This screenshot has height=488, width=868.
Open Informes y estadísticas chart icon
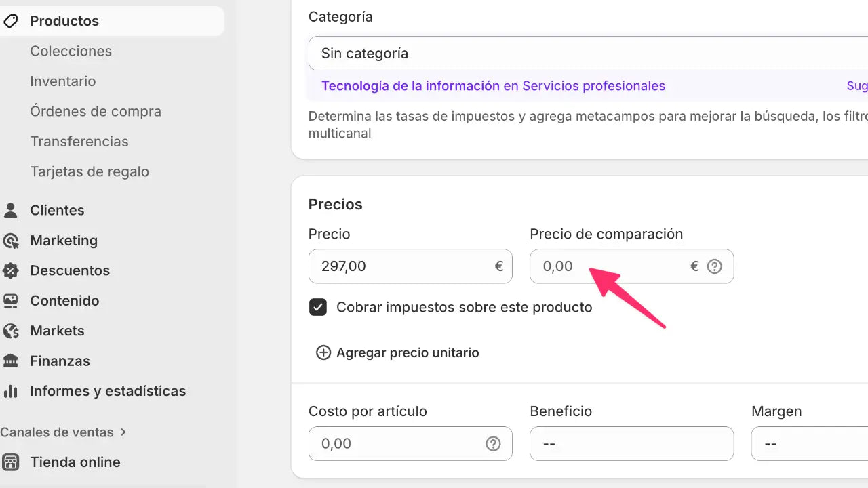(10, 391)
